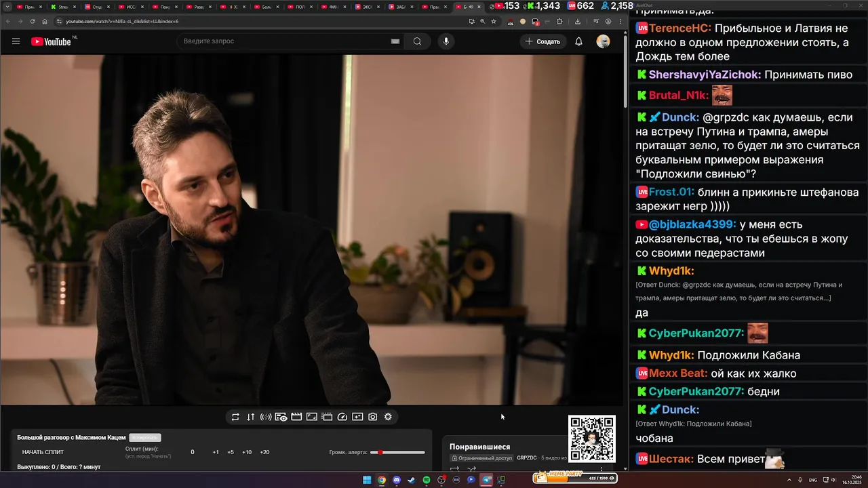Open Chrome from the taskbar
Viewport: 868px width, 488px height.
click(382, 480)
